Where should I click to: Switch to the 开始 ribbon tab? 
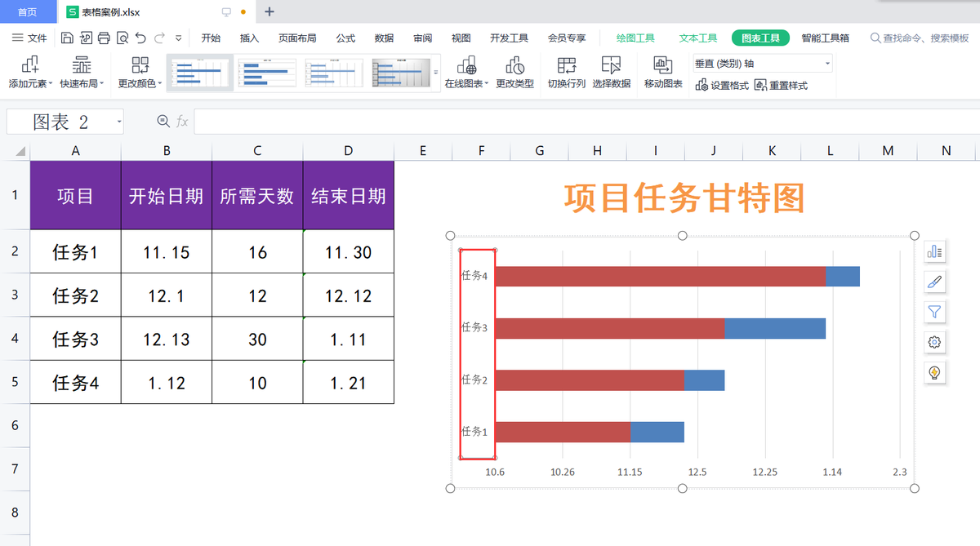pos(211,38)
